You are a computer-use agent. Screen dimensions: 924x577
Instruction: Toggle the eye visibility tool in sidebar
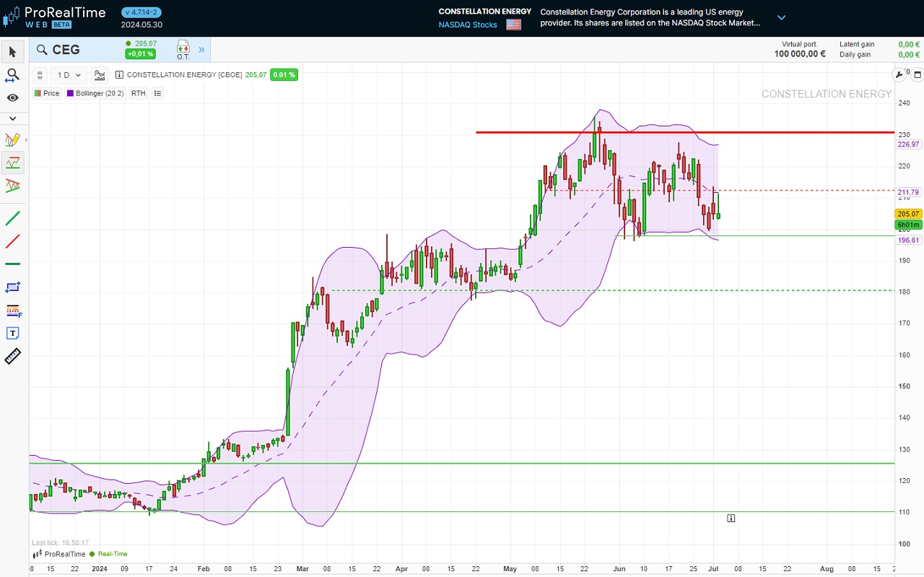12,97
